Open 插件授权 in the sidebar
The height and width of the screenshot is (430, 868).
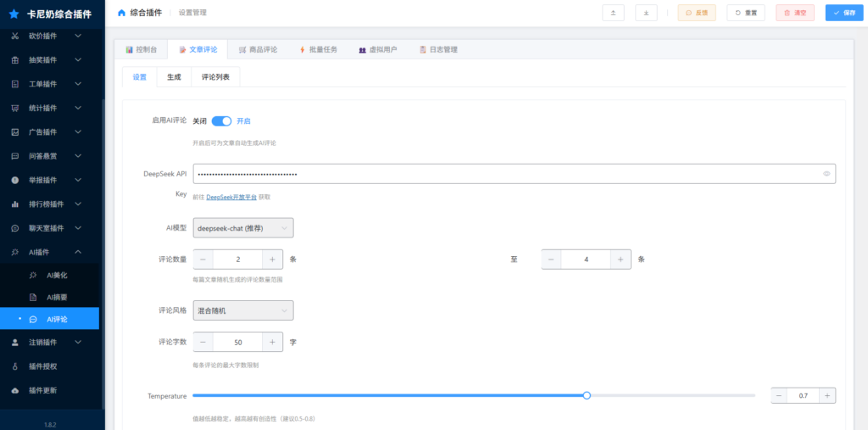coord(42,366)
